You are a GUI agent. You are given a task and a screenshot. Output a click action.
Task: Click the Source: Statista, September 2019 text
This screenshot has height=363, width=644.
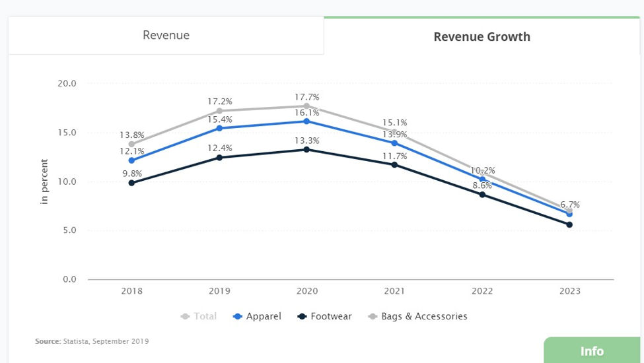point(92,341)
